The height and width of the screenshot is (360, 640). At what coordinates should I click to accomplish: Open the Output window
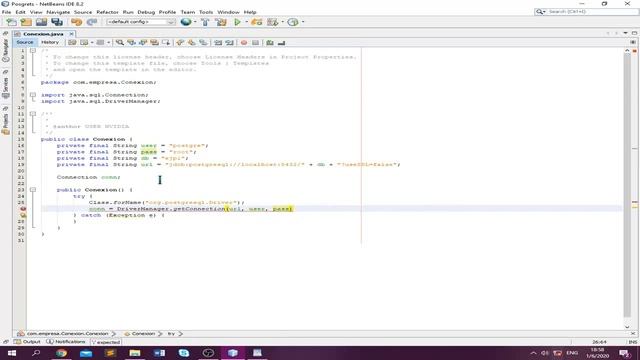tap(27, 342)
